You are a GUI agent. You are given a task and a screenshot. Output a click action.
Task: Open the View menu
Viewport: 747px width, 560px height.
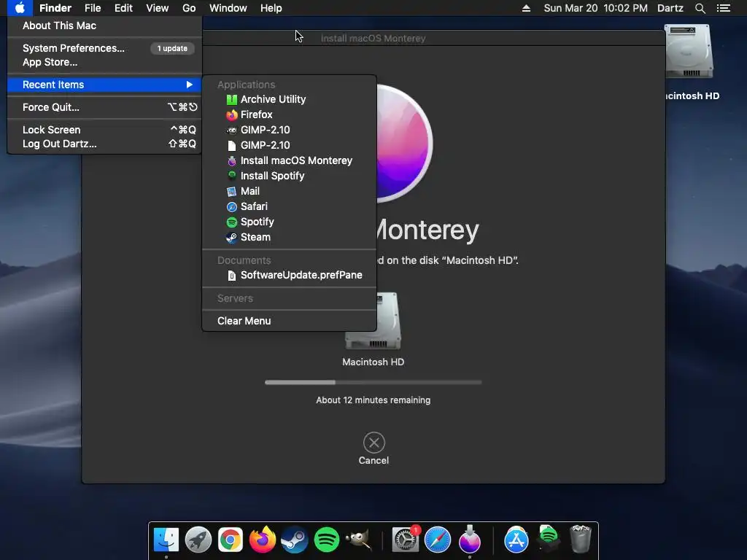pyautogui.click(x=158, y=8)
